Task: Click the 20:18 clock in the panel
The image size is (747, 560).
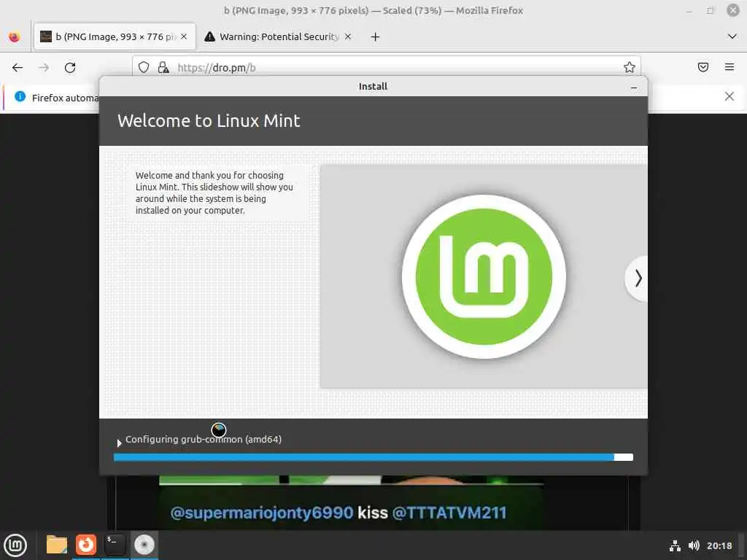Action: [x=719, y=545]
